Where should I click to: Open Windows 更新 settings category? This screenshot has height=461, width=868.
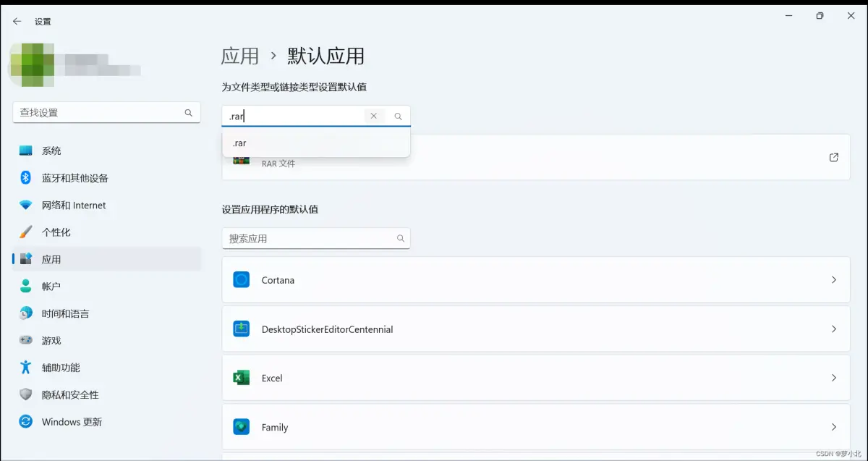[106, 422]
